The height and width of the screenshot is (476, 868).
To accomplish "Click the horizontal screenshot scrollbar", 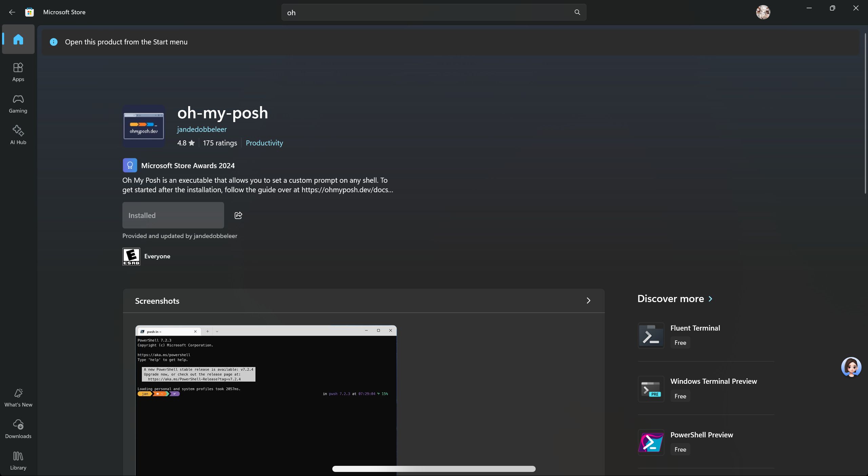I will coord(434,469).
